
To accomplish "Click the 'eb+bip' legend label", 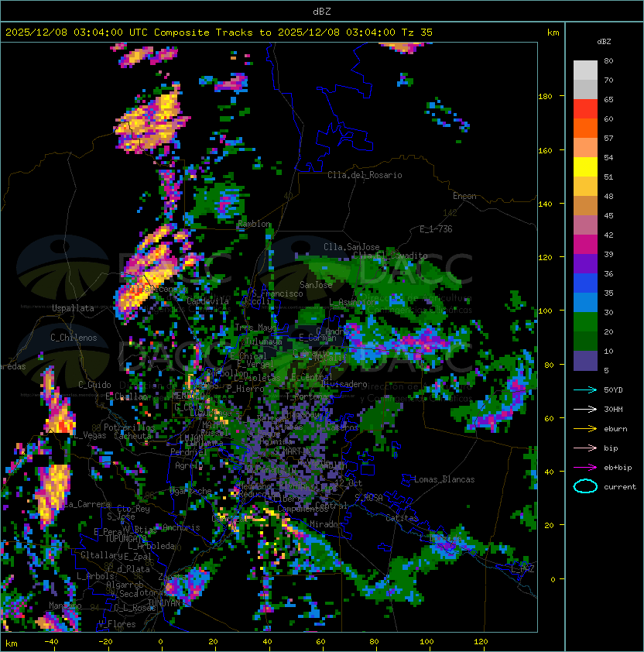I will pyautogui.click(x=618, y=468).
